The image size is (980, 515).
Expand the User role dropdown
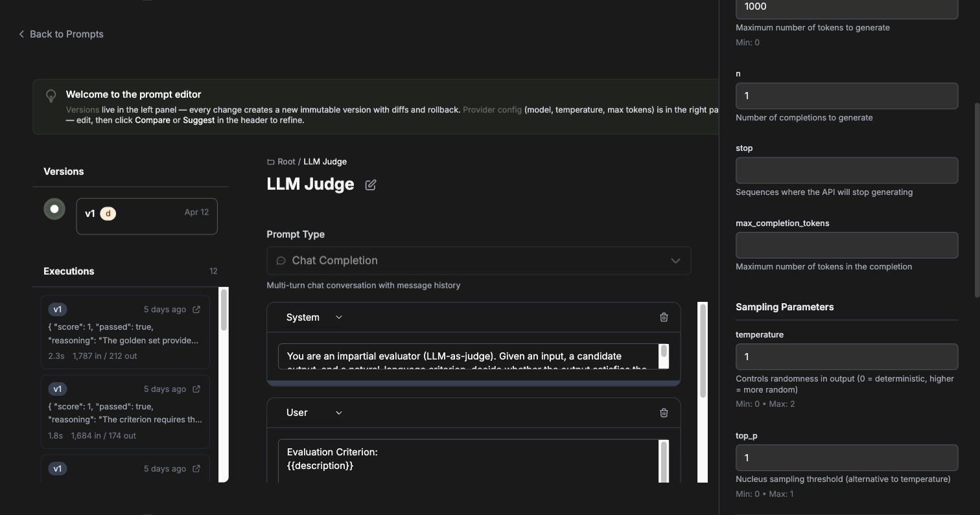[x=314, y=413]
